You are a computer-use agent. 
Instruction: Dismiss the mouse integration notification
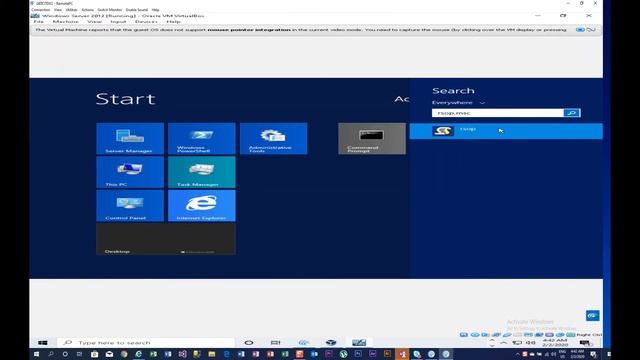(x=580, y=30)
